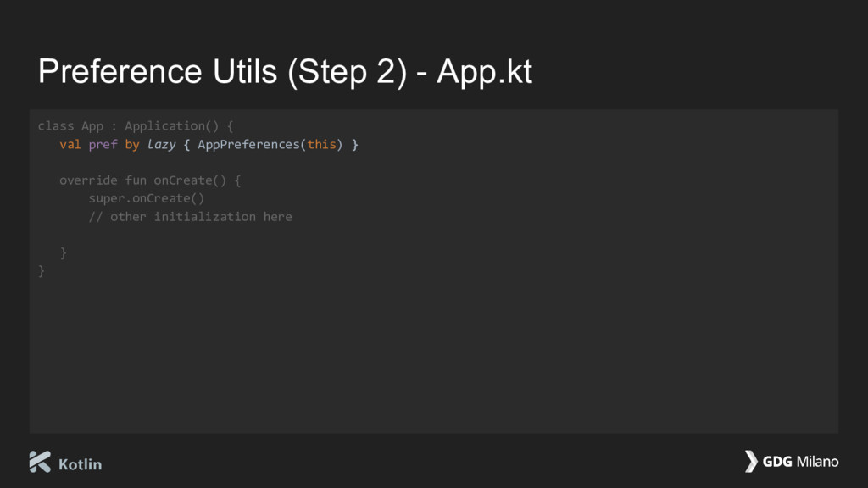Screen dimensions: 868x488
Task: Click the other initialization here comment
Action: click(191, 217)
